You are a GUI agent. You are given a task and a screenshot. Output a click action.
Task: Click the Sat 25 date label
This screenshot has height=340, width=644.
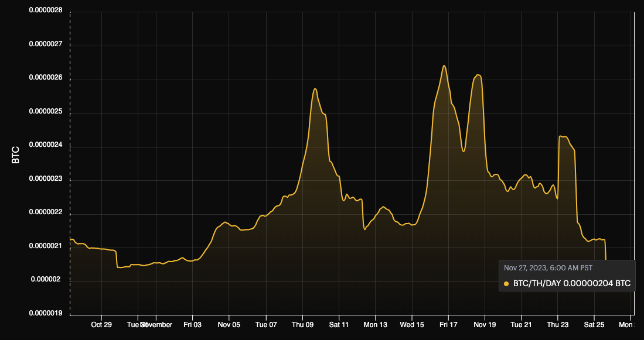(x=594, y=325)
